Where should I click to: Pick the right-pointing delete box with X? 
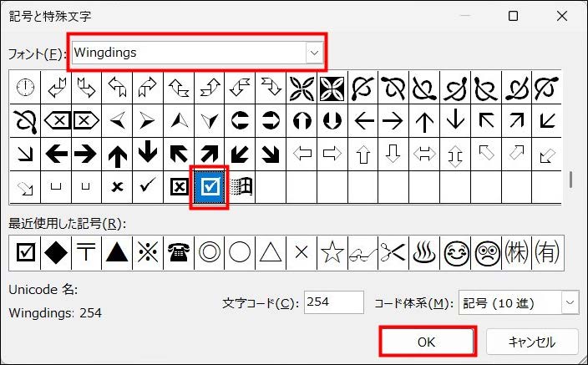(86, 121)
